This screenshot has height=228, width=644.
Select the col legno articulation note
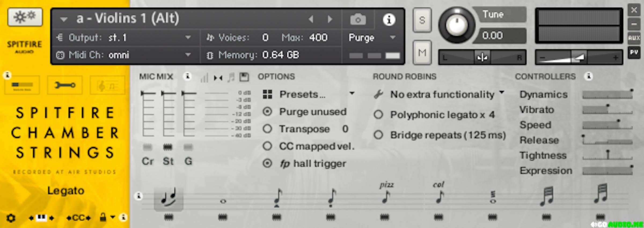coord(439,197)
